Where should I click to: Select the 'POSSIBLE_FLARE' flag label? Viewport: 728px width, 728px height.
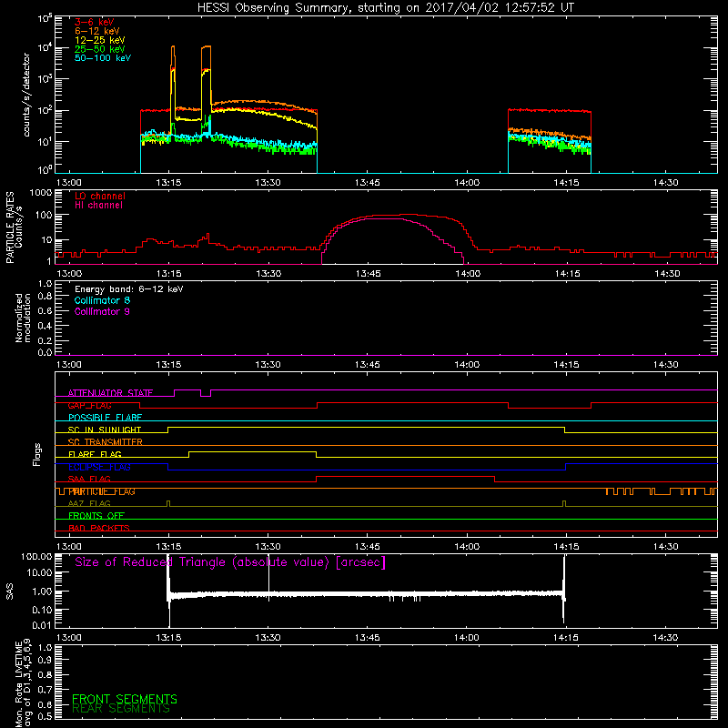(105, 418)
